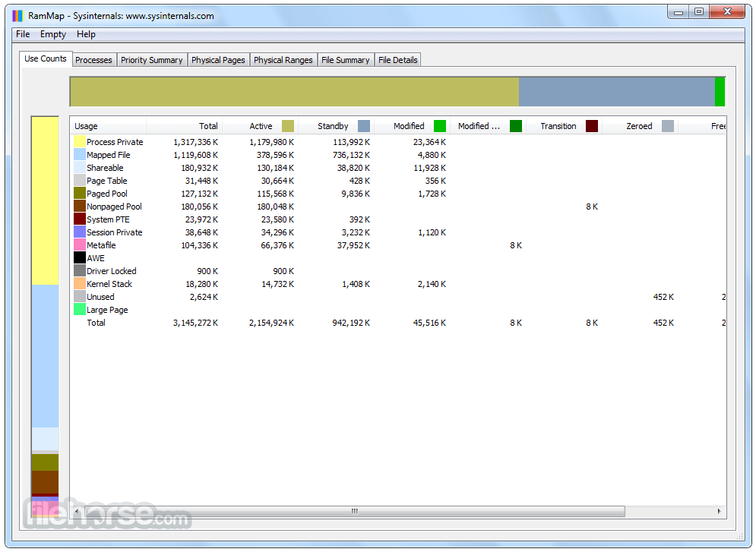Select the Nonpaged Pool row label

114,207
